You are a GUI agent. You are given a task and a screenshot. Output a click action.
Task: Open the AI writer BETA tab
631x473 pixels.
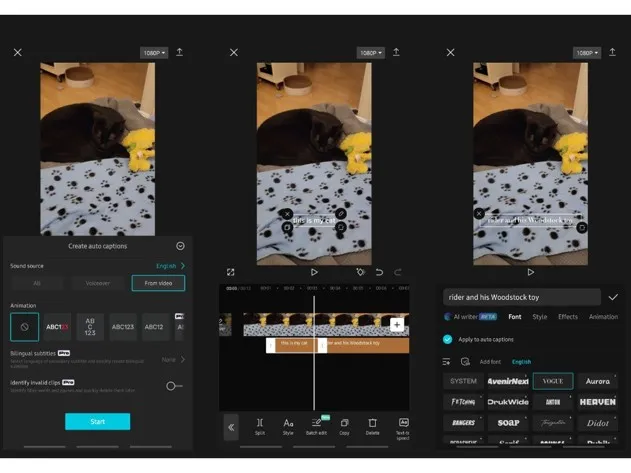pos(470,317)
